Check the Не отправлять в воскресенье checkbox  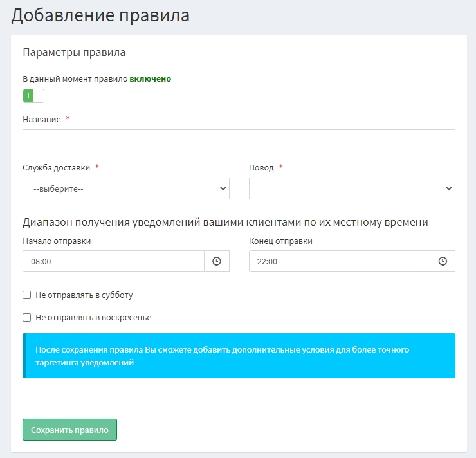pos(27,317)
